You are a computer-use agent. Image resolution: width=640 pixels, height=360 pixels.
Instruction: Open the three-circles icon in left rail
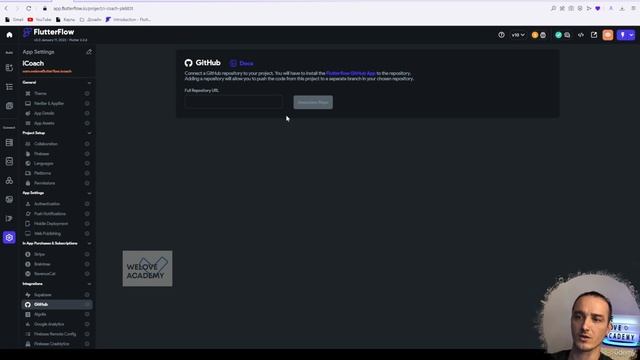click(9, 180)
